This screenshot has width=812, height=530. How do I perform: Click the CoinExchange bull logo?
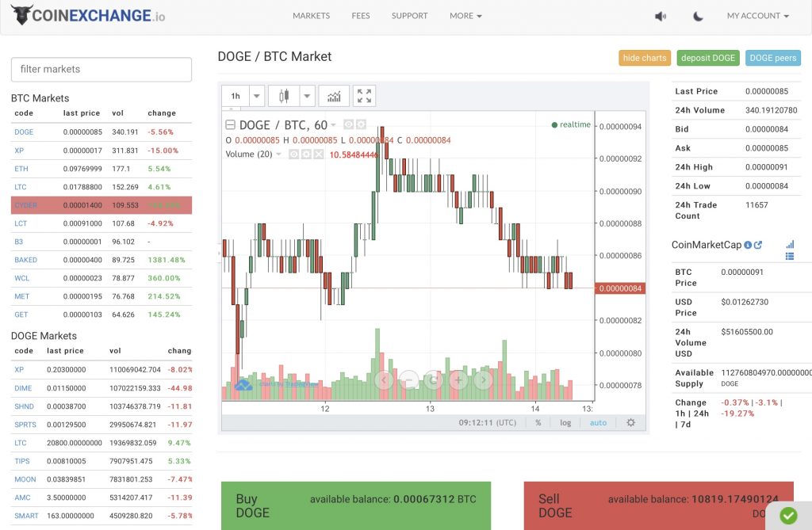click(21, 15)
